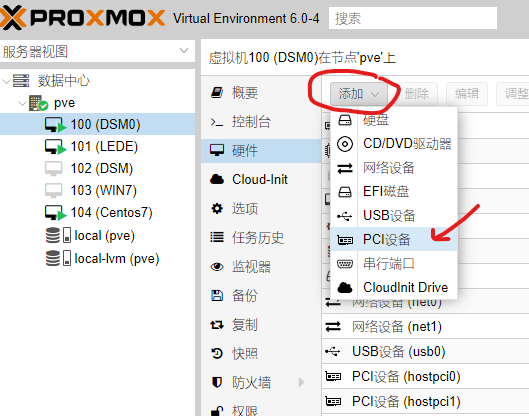Screen dimensions: 529x416
Task: Select the 网络设备 (net1) hardware row
Action: click(x=425, y=327)
